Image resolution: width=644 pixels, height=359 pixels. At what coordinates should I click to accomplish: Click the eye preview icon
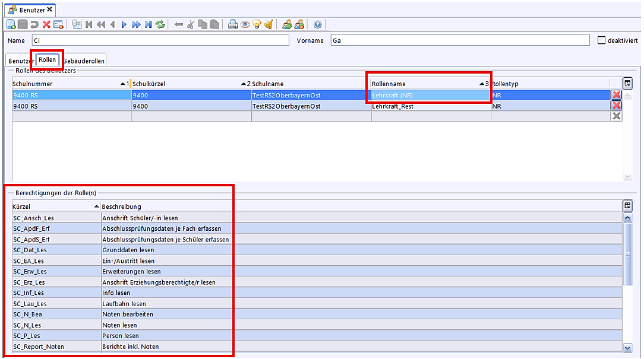click(245, 24)
